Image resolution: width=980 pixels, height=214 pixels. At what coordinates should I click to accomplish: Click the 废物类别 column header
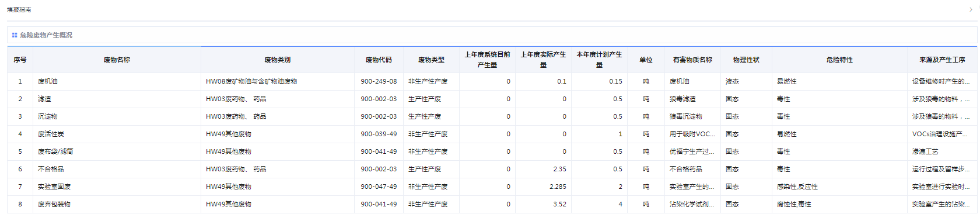tap(277, 60)
